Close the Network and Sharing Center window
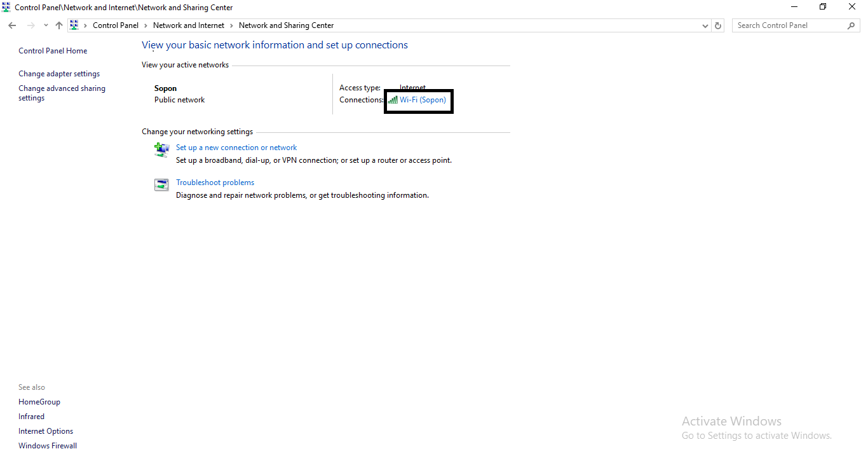 coord(852,7)
